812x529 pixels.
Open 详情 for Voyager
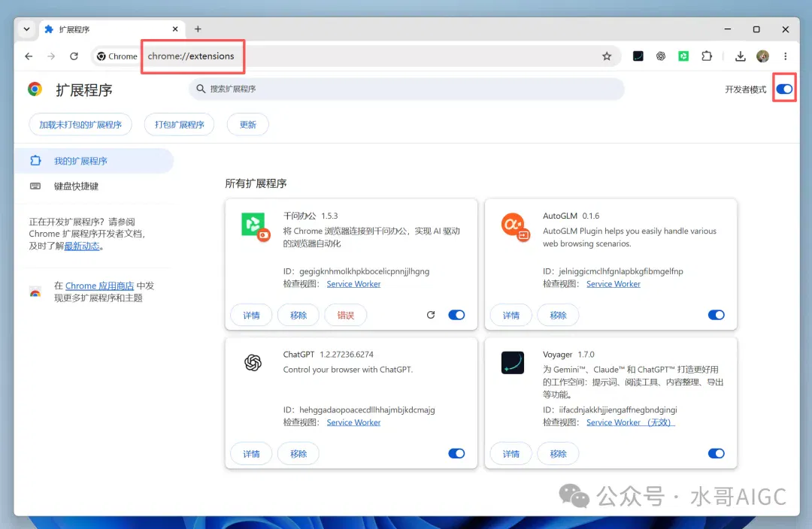click(x=511, y=454)
